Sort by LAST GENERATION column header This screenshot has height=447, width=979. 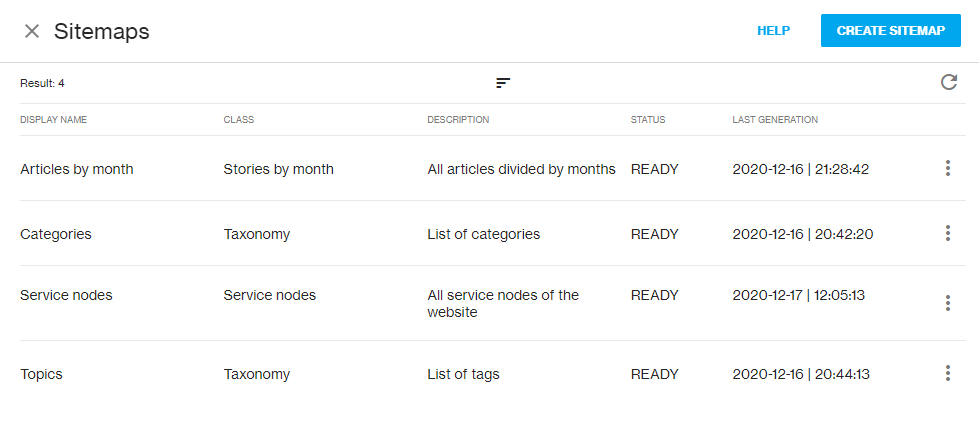click(x=775, y=120)
